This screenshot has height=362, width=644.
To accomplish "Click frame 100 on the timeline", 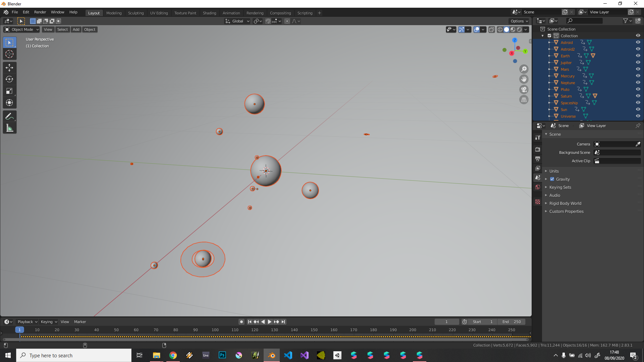I will [x=215, y=330].
